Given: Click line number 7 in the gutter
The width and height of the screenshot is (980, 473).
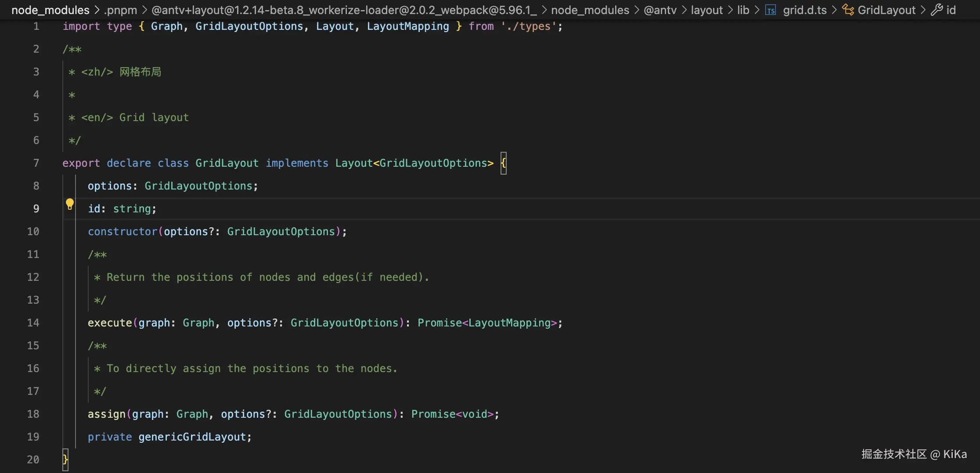Looking at the screenshot, I should [x=36, y=163].
